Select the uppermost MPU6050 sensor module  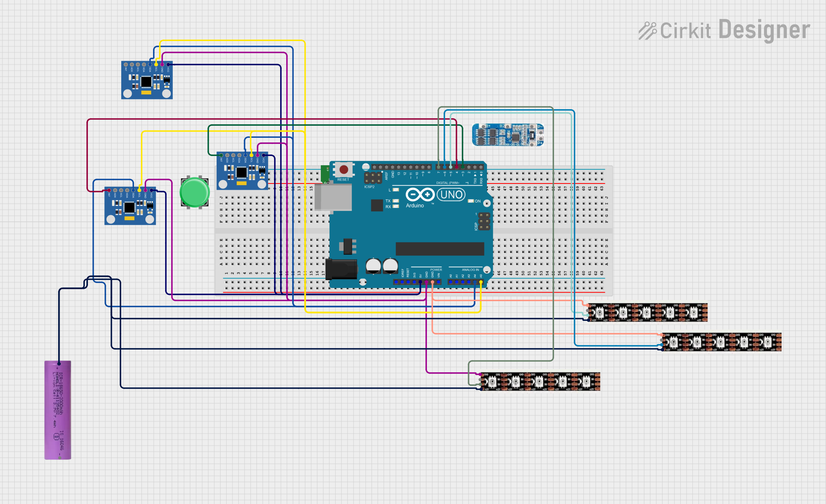147,80
